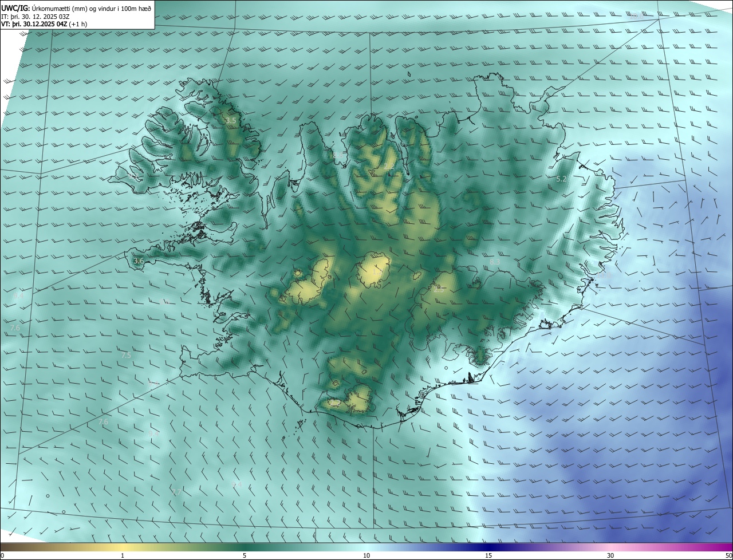Click the 'UWC/IG: Úrkomumætti (mm)' title line
This screenshot has width=733, height=560.
[x=76, y=7]
